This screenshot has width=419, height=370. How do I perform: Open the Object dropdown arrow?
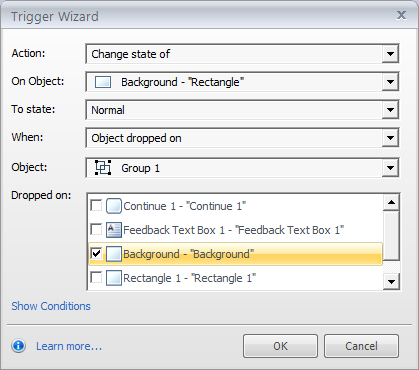[390, 168]
